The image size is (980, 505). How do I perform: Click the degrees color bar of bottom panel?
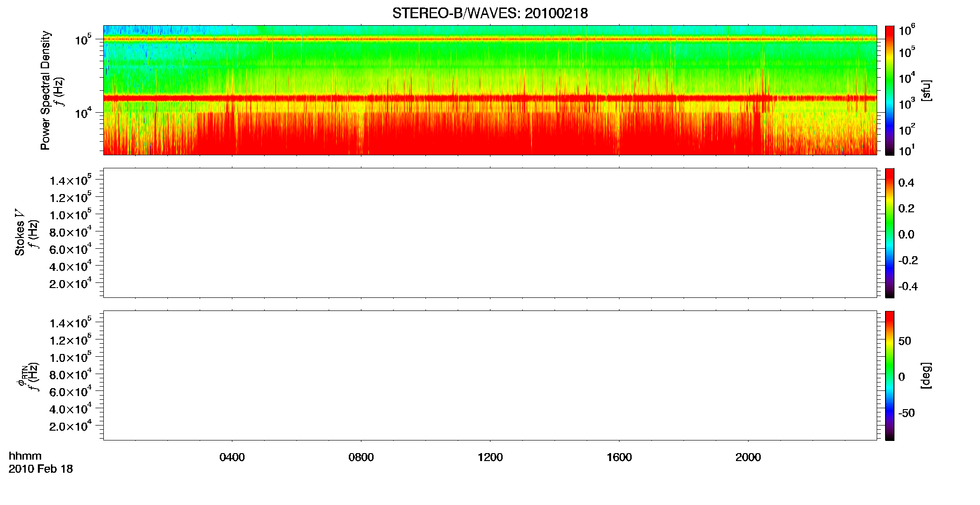(x=889, y=375)
